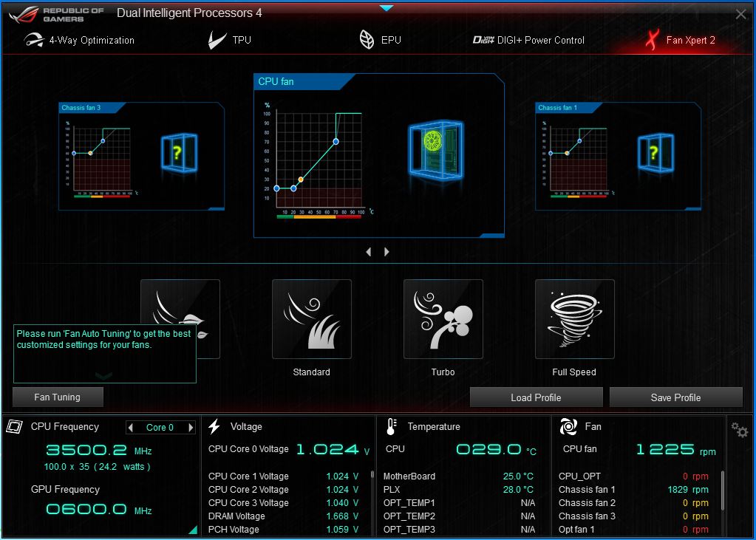The height and width of the screenshot is (540, 756).
Task: Open the TPU tab
Action: (230, 40)
